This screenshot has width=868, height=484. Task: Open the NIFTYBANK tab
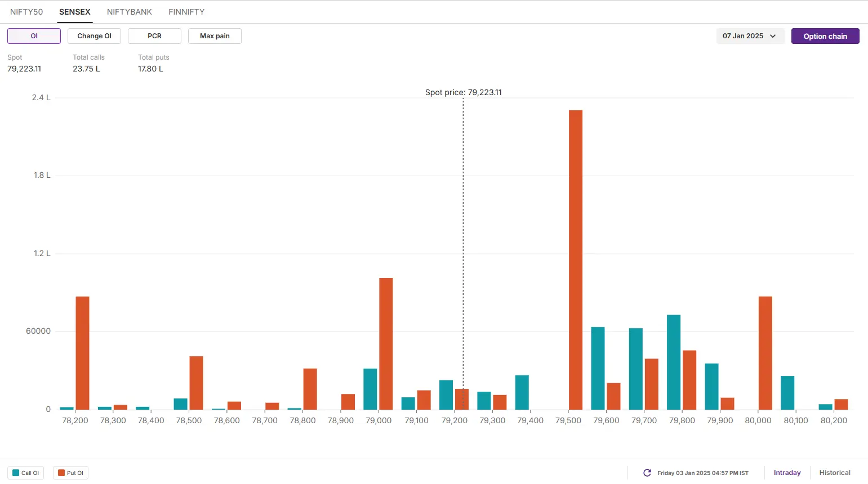(x=130, y=12)
